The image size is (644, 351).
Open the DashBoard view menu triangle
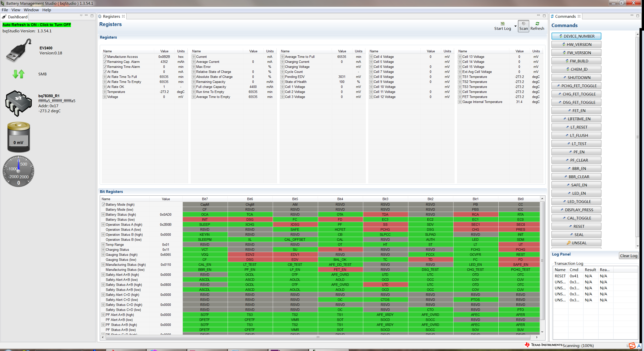81,16
